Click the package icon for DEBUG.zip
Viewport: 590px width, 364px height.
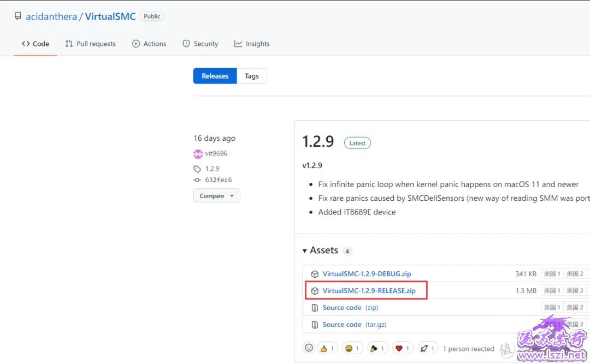(315, 274)
